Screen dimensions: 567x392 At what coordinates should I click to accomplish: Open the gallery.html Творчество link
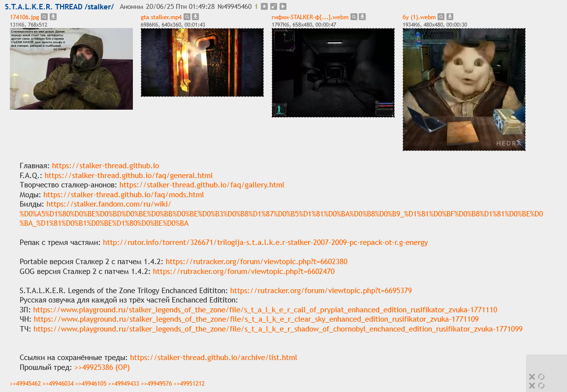202,185
